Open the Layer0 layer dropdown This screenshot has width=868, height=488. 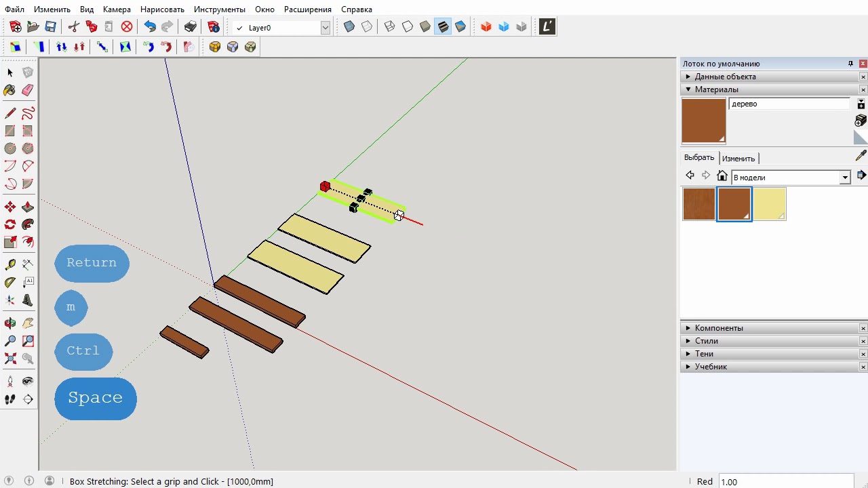pyautogui.click(x=325, y=28)
